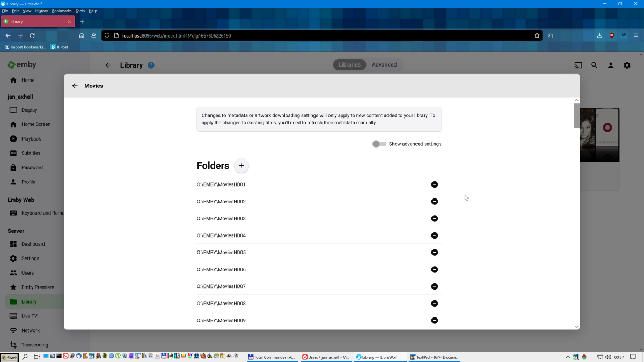Switch to the Libraries tab
Viewport: 644px width, 362px height.
pyautogui.click(x=349, y=65)
